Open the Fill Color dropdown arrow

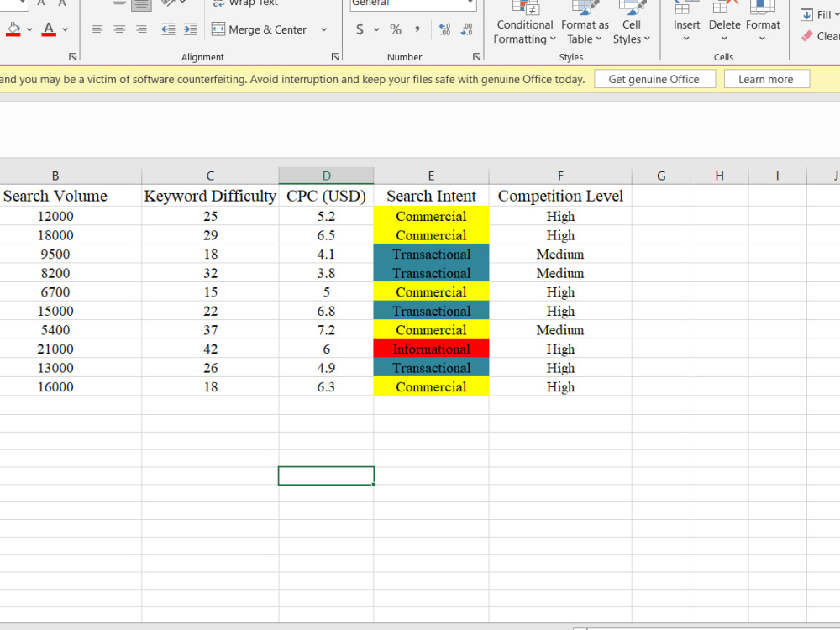pyautogui.click(x=29, y=29)
